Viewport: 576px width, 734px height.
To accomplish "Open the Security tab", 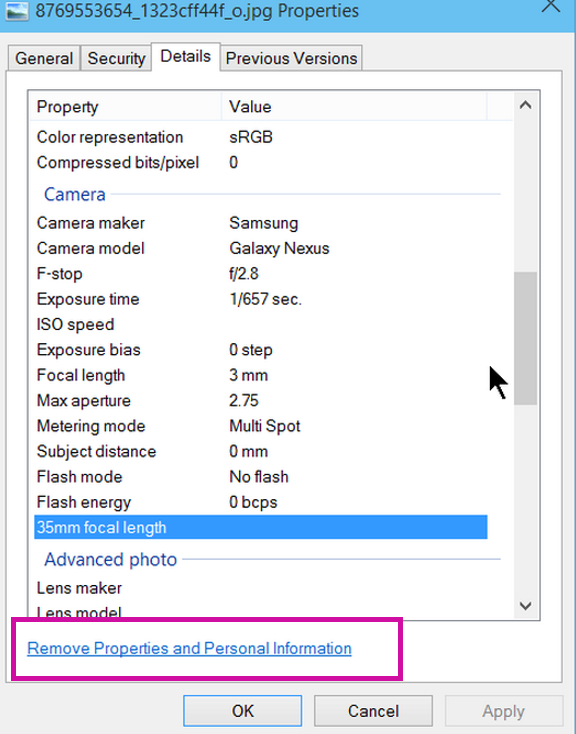I will click(116, 59).
